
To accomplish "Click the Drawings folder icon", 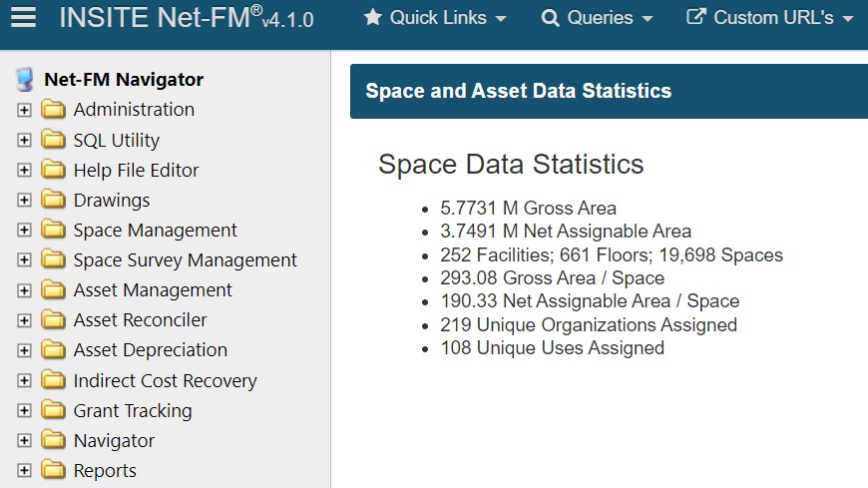I will coord(53,200).
